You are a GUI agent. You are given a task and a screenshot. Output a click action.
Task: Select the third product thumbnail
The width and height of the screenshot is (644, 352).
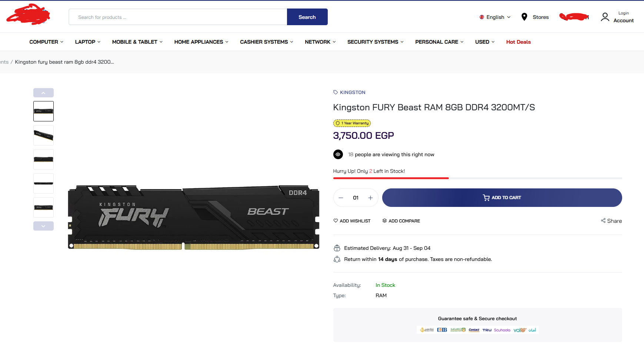tap(43, 159)
